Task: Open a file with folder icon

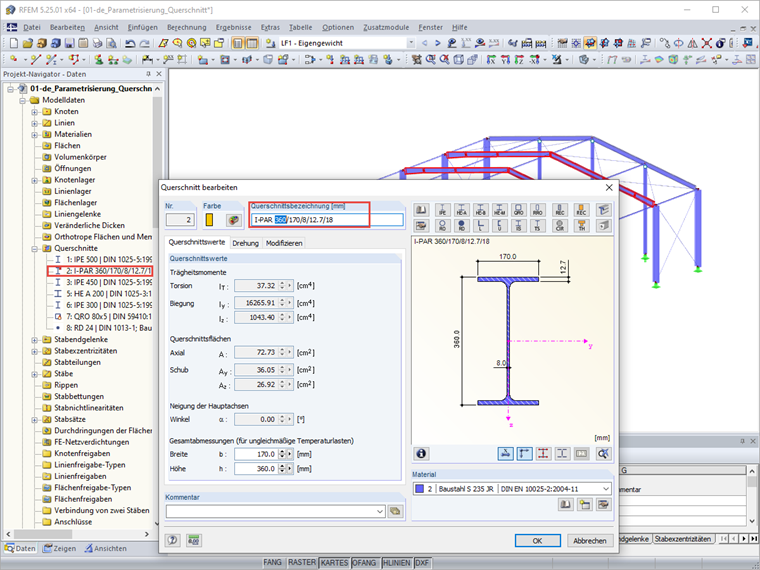Action: pyautogui.click(x=28, y=43)
